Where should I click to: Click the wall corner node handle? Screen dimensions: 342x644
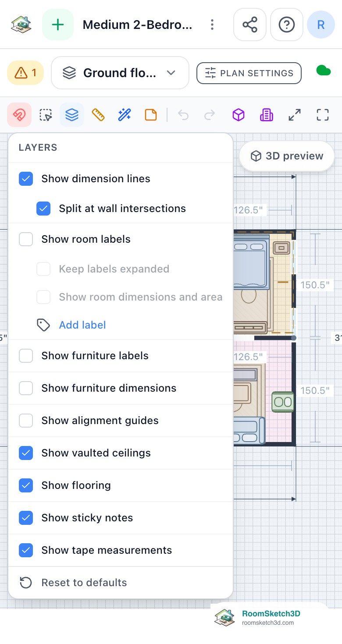tap(293, 338)
